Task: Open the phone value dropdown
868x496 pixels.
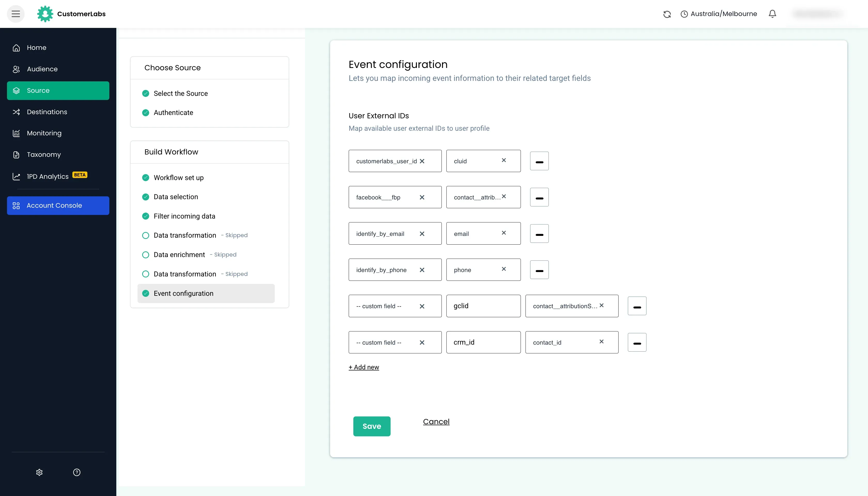Action: pos(483,270)
